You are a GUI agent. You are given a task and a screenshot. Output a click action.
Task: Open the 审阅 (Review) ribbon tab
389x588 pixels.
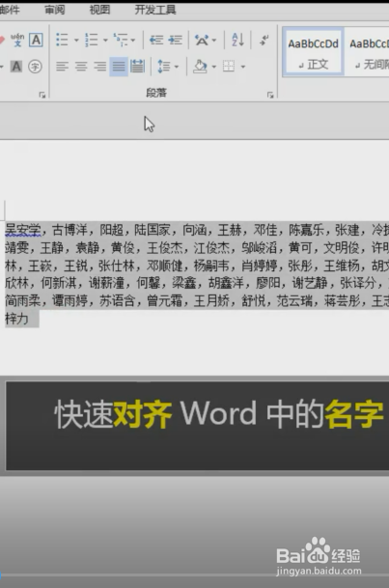[x=55, y=10]
